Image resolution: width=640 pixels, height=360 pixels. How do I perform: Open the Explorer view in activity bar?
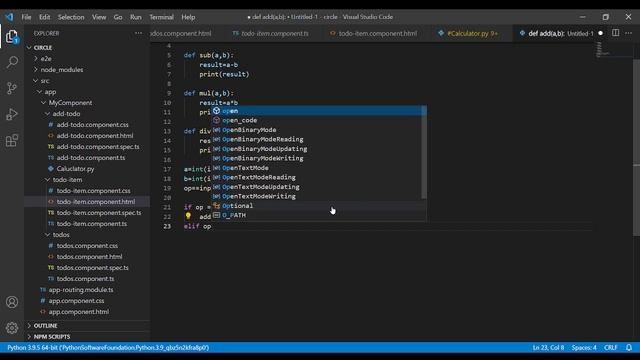click(x=12, y=37)
